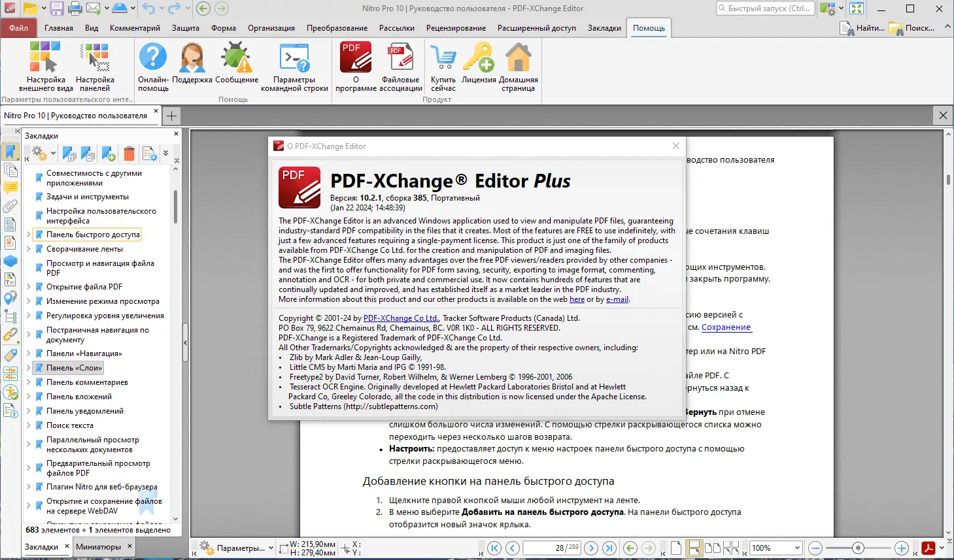Switch to two pages layout
Viewport: 954px width, 560px height.
click(x=713, y=548)
